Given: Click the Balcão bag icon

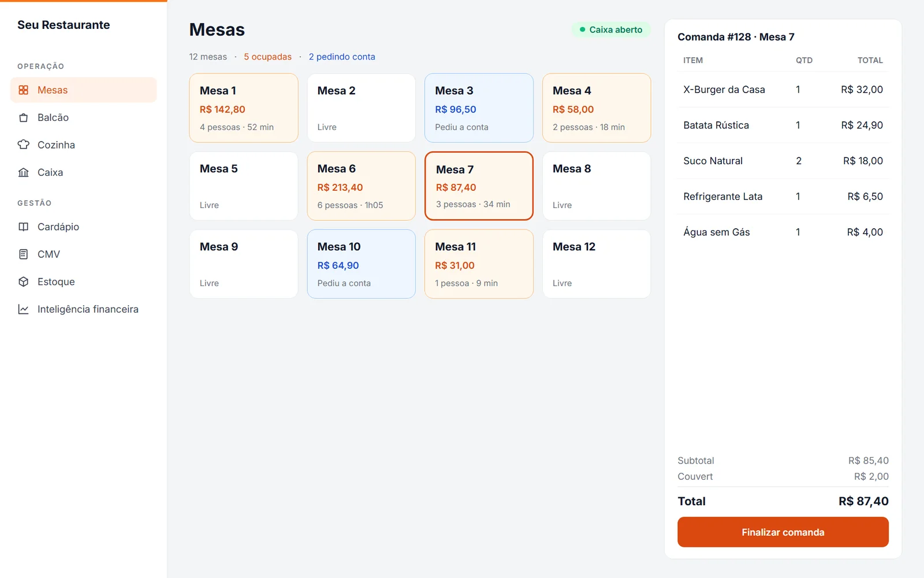Looking at the screenshot, I should tap(23, 117).
